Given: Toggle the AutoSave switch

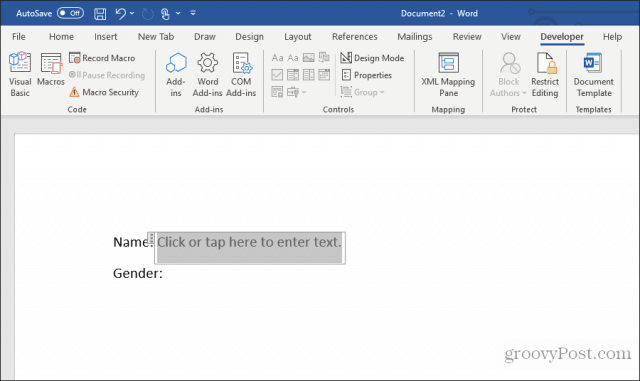Looking at the screenshot, I should point(70,13).
